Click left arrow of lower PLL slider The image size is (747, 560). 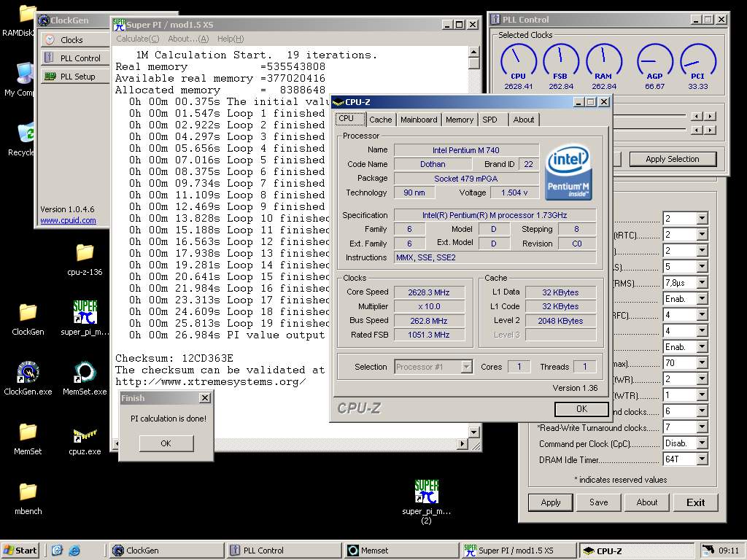[x=697, y=130]
